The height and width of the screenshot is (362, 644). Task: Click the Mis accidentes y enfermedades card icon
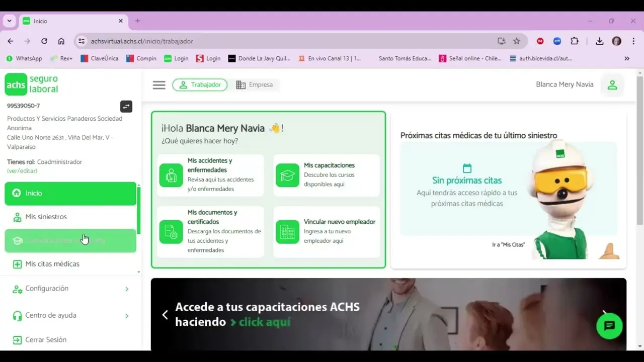171,175
